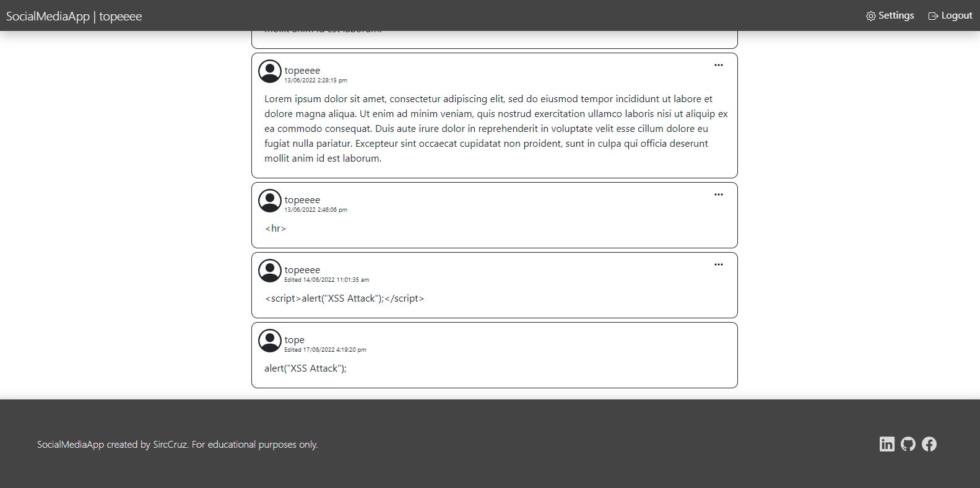Viewport: 980px width, 488px height.
Task: Click the gear icon beside Settings
Action: (871, 16)
